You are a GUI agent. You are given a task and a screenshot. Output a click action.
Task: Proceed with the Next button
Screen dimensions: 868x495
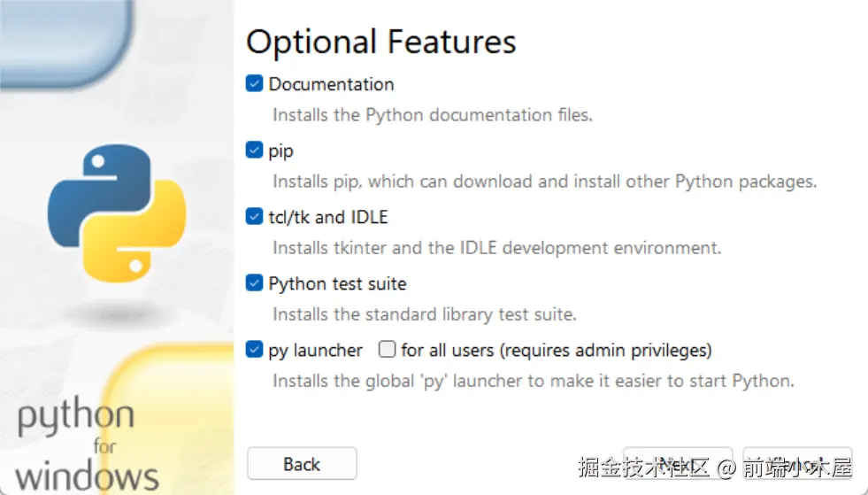(678, 464)
